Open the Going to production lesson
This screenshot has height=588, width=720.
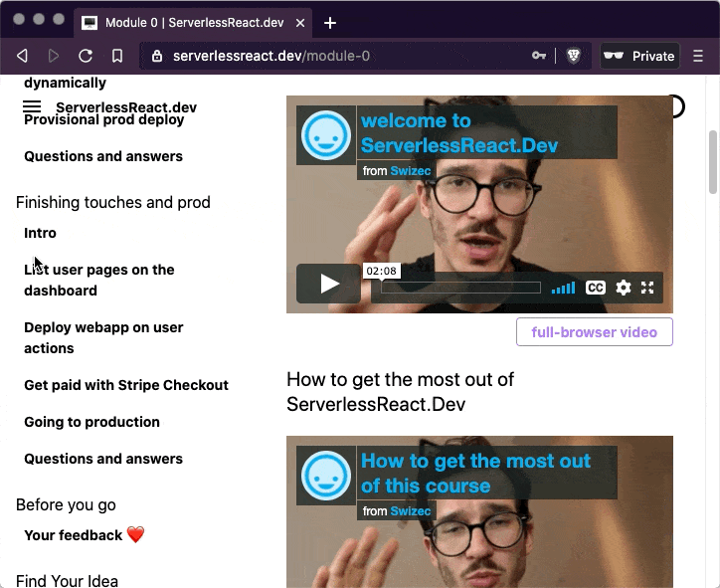tap(91, 422)
